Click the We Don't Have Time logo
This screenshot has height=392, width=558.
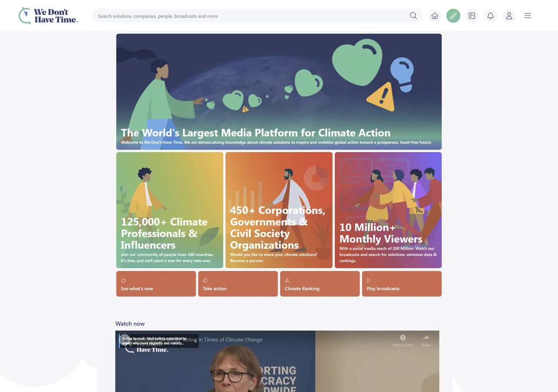48,16
